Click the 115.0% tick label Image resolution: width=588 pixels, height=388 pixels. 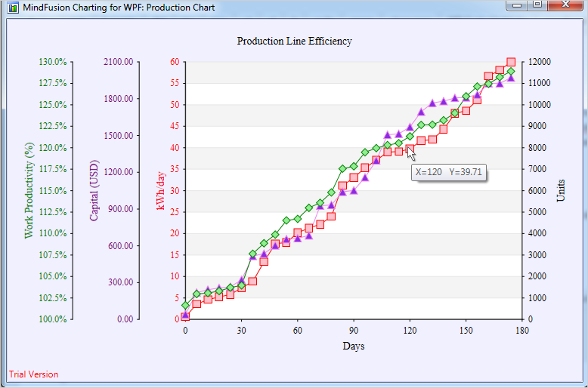pos(53,191)
